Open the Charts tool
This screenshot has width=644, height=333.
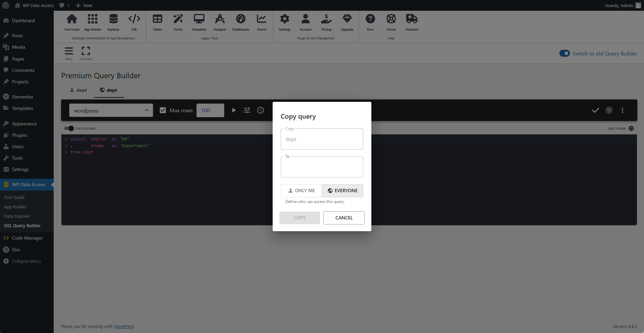261,22
